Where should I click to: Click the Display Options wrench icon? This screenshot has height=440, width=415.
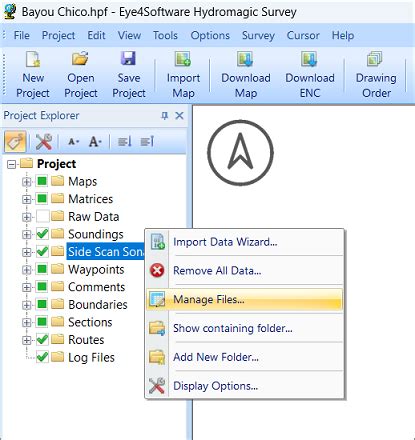(157, 386)
